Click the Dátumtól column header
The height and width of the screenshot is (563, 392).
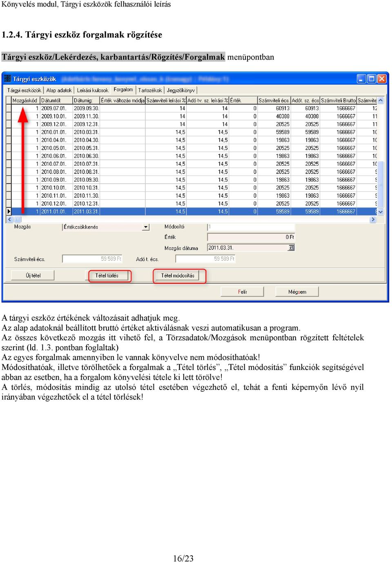pyautogui.click(x=56, y=100)
